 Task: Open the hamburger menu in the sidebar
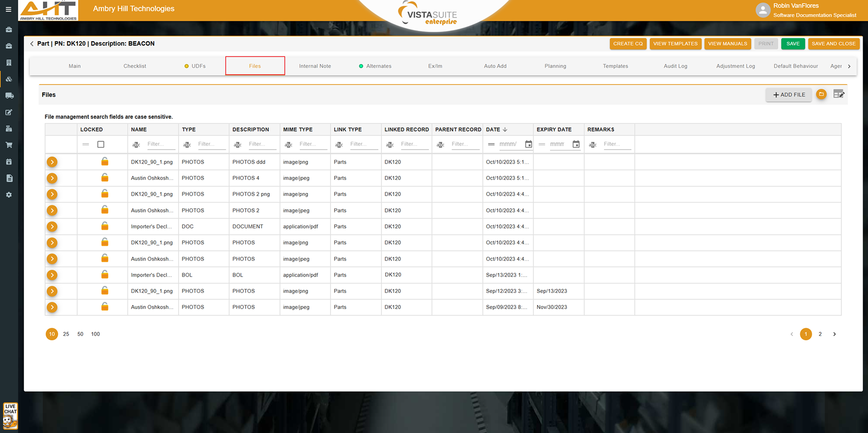pyautogui.click(x=9, y=9)
